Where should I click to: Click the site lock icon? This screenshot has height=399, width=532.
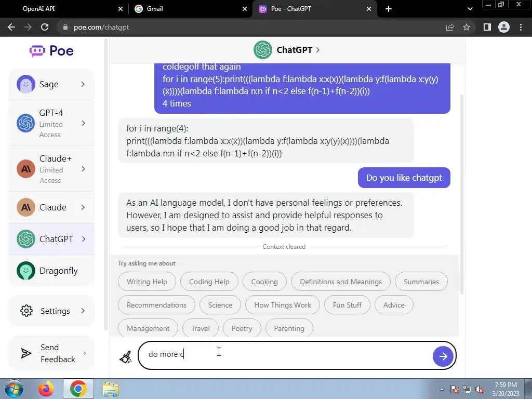coord(65,27)
